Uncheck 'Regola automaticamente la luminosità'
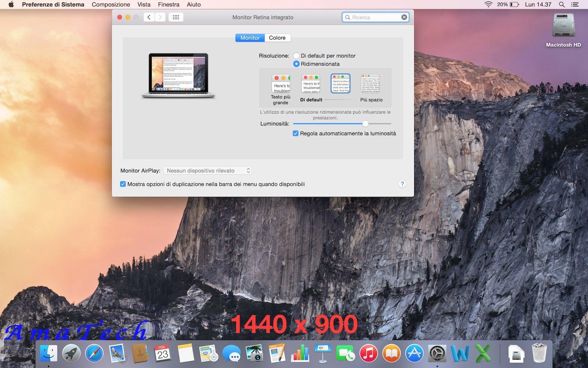The width and height of the screenshot is (588, 368). (295, 133)
